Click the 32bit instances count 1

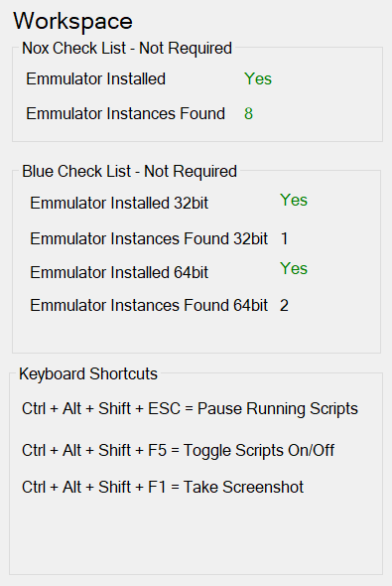(x=285, y=238)
